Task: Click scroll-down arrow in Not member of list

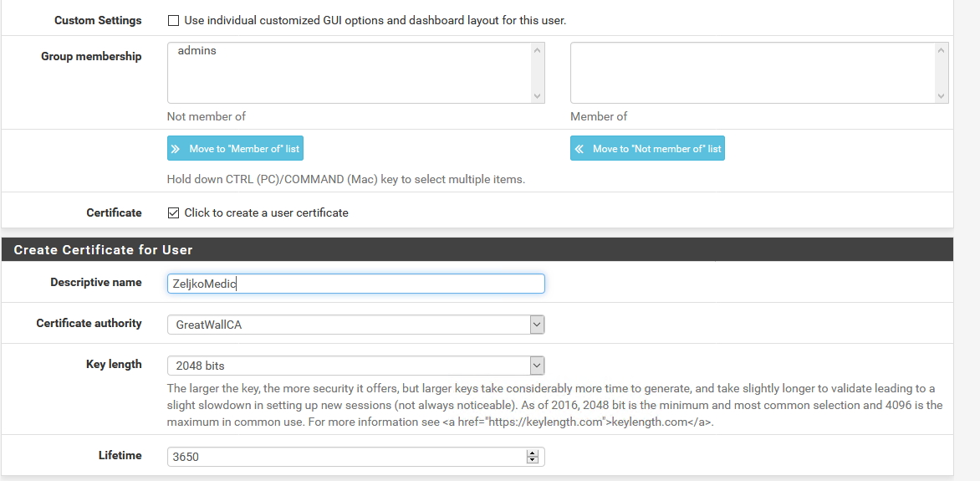Action: click(x=538, y=95)
